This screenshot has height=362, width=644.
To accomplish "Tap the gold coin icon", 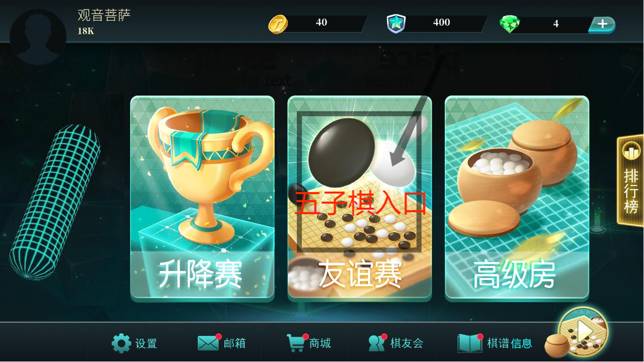I will tap(278, 24).
